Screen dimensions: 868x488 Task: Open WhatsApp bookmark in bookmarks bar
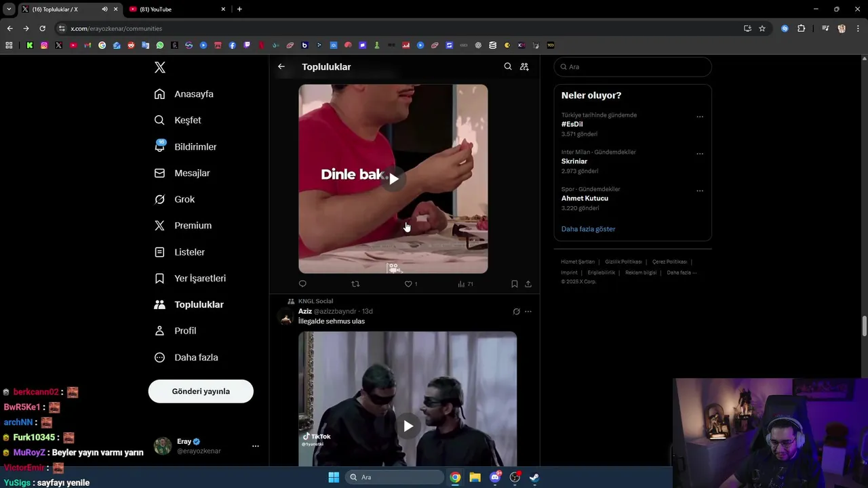click(x=160, y=45)
